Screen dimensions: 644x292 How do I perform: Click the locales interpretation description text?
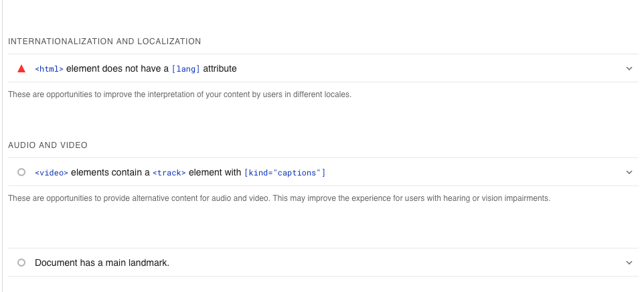[x=179, y=94]
